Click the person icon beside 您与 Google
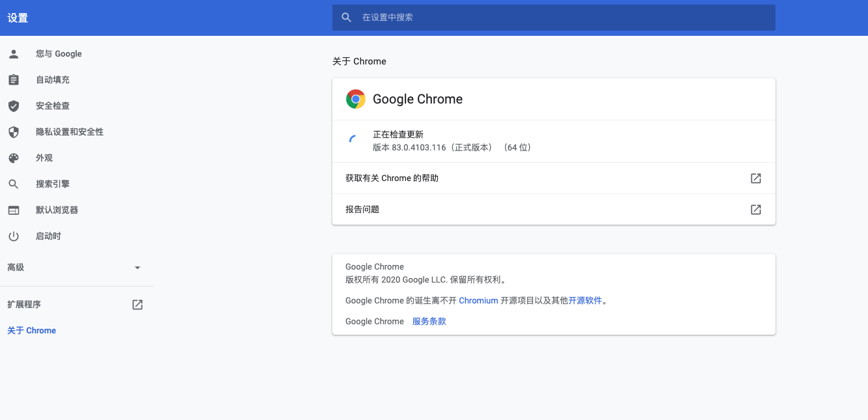The image size is (868, 420). coord(14,53)
